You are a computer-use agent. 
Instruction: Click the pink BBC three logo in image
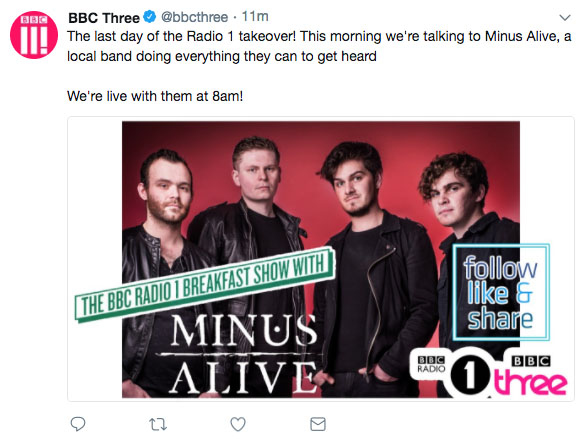point(531,375)
